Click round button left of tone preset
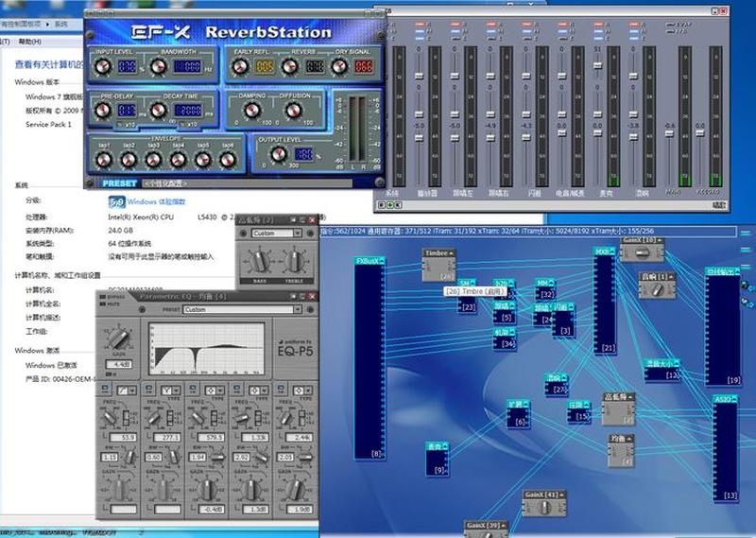756x538 pixels. tap(243, 233)
